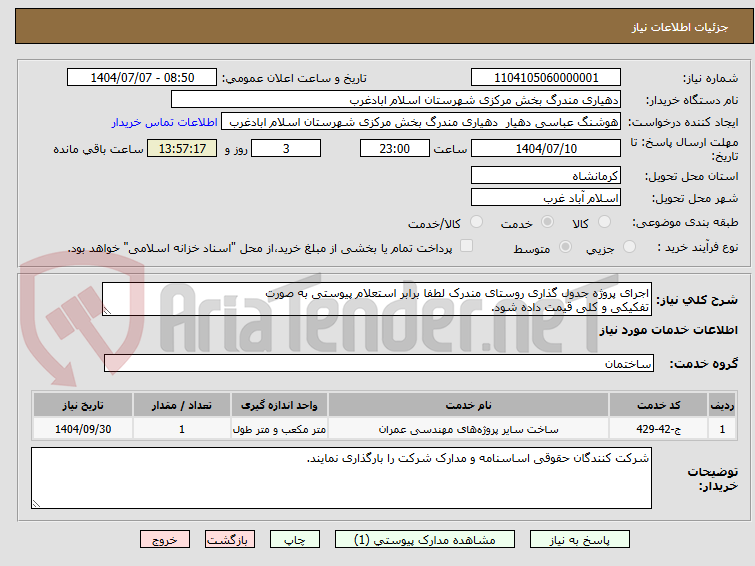The image size is (755, 566).
Task: Click the اطلاعات خدمات مورد نیاز section heading
Action: [x=668, y=330]
